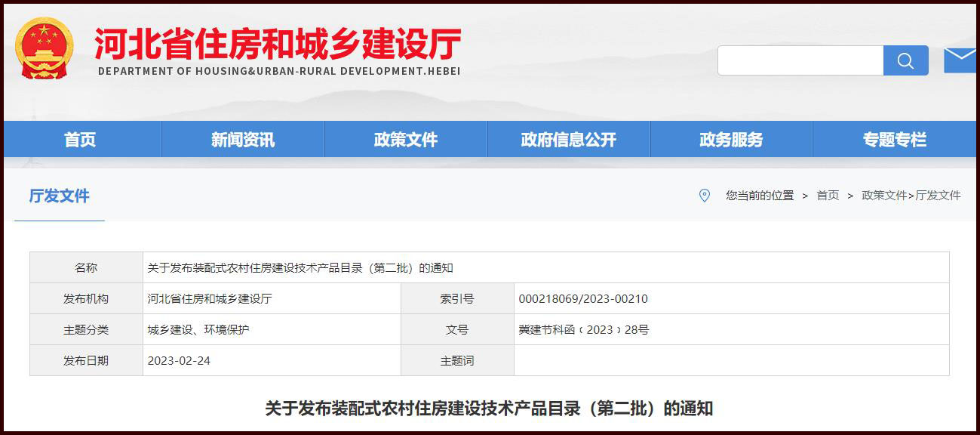980x435 pixels.
Task: Select 政府信息公开 in navigation bar
Action: [569, 140]
